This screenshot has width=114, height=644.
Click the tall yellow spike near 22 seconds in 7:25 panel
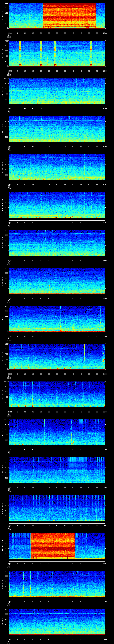(45, 432)
